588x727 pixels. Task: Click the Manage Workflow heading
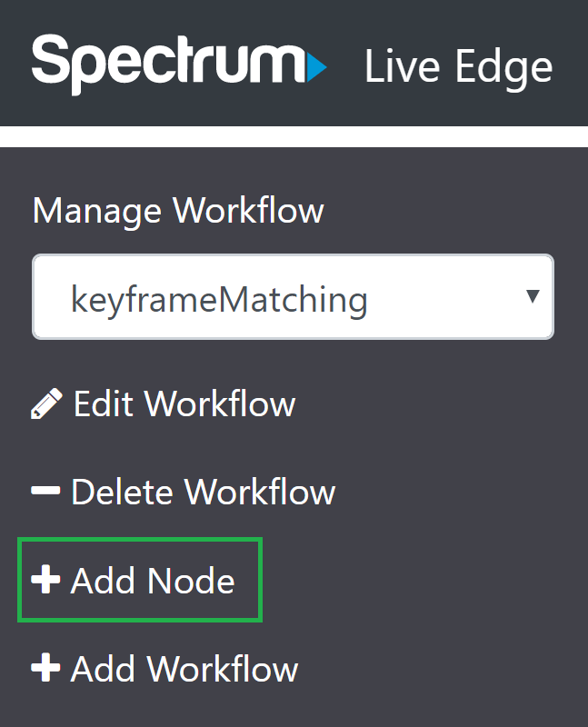coord(178,211)
